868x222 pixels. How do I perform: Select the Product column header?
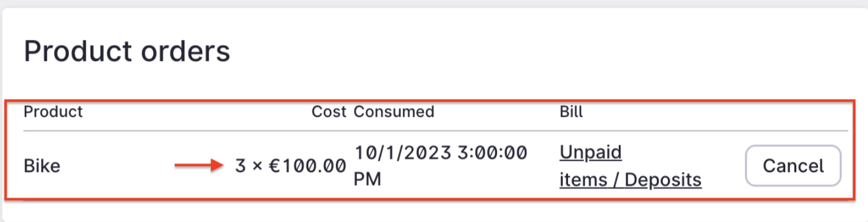(53, 112)
